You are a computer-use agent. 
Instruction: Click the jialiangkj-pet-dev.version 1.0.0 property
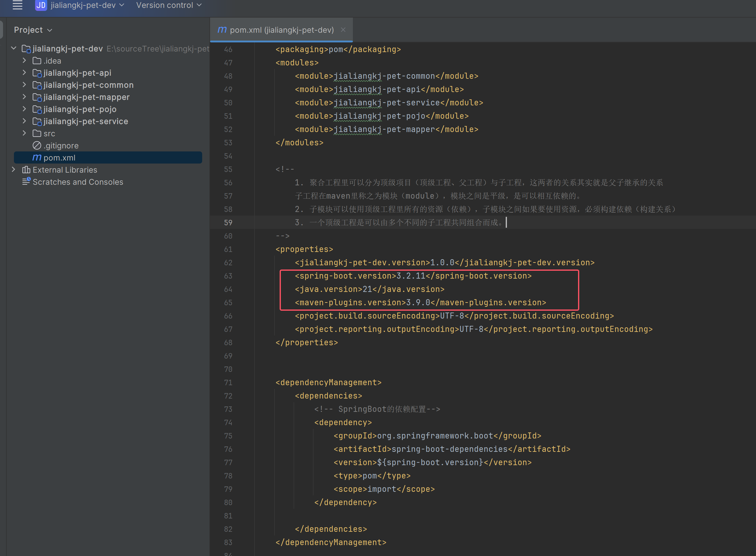[x=445, y=263]
